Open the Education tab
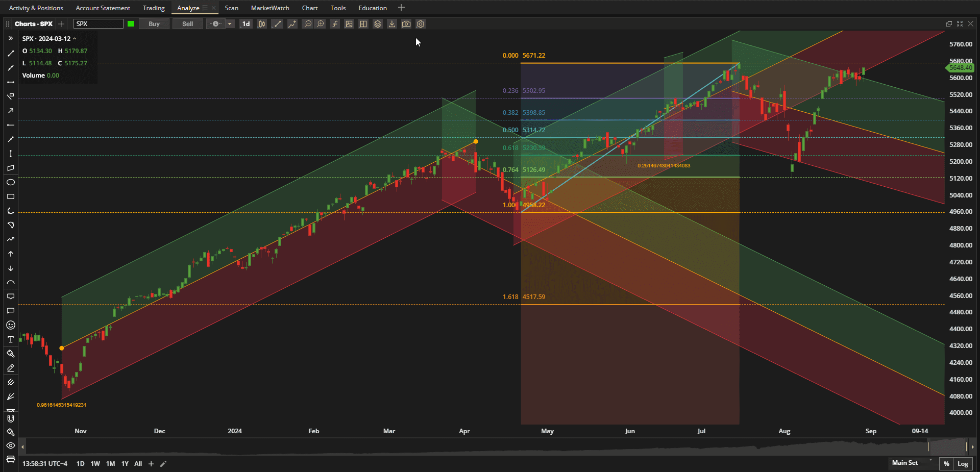This screenshot has width=980, height=472. (373, 8)
